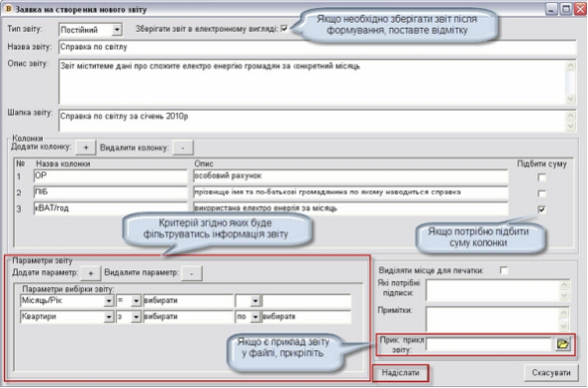Click the plus button next to Додати колонку
This screenshot has height=388, width=588.
pyautogui.click(x=86, y=147)
